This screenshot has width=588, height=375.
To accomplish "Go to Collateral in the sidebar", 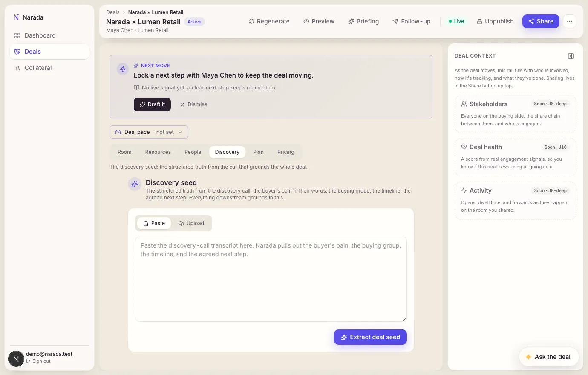I will point(49,68).
